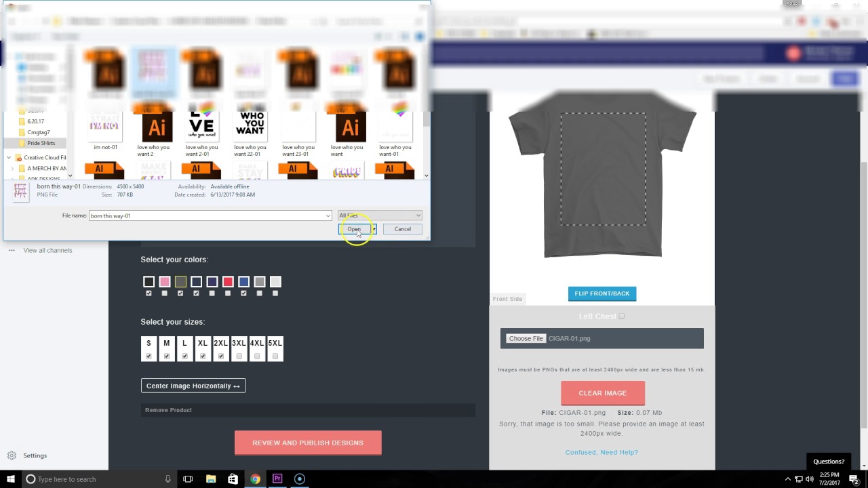868x488 pixels.
Task: Click the Open button in file dialog
Action: pyautogui.click(x=354, y=229)
